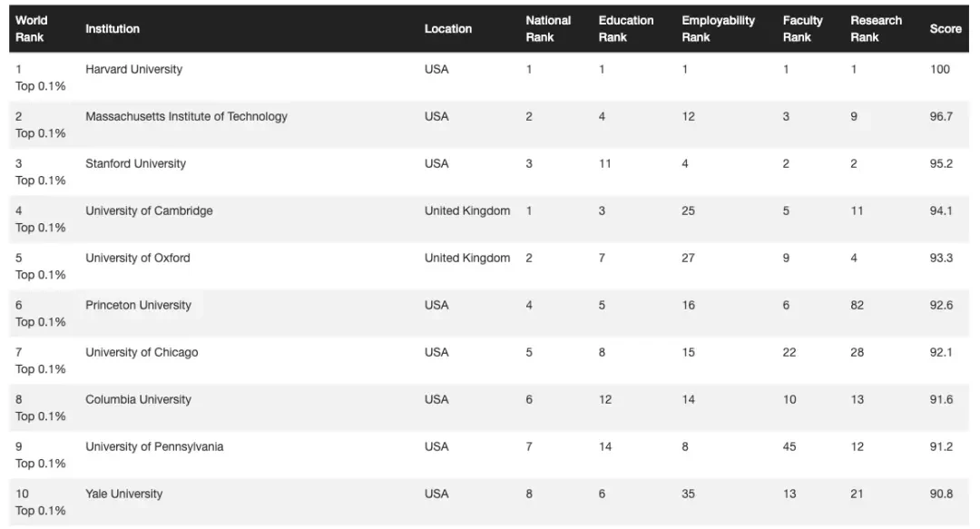
Task: Open the Princeton University entry
Action: tap(138, 305)
